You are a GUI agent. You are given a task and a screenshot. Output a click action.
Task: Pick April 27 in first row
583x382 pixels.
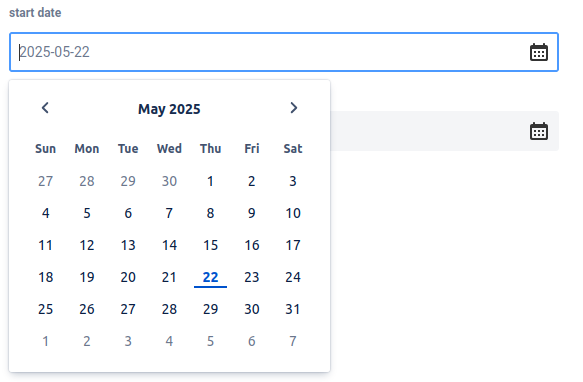(45, 181)
